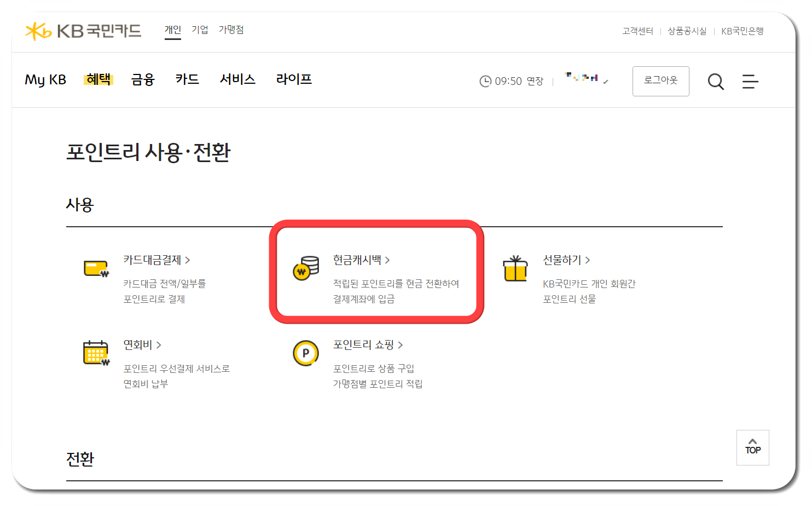
Task: Select the 카드 menu item
Action: click(x=187, y=79)
